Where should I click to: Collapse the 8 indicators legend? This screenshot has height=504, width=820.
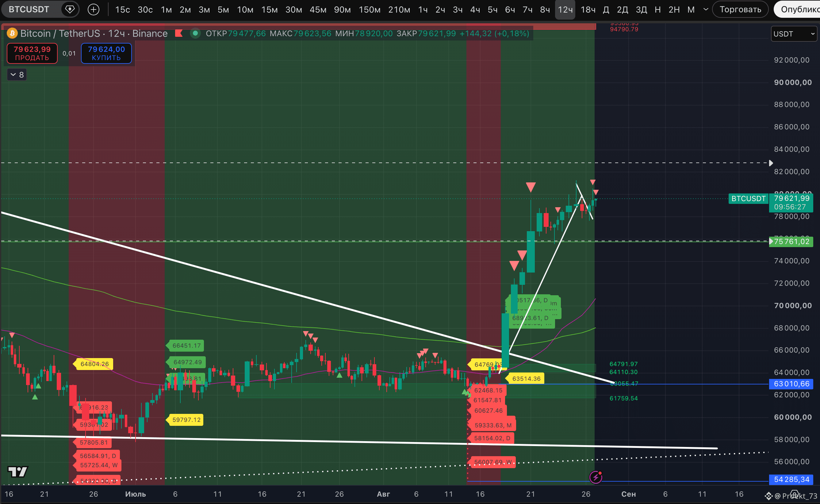17,74
